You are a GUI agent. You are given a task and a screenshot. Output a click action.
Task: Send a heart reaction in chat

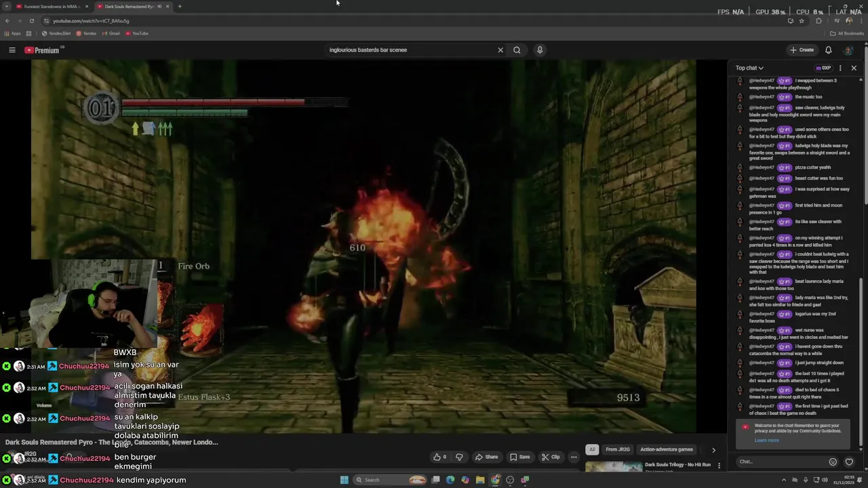coord(849,462)
